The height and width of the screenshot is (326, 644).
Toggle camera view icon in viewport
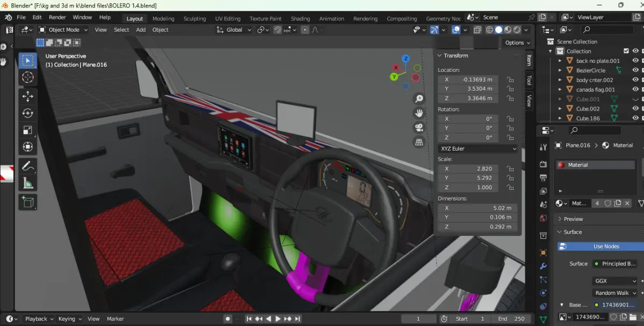[419, 128]
